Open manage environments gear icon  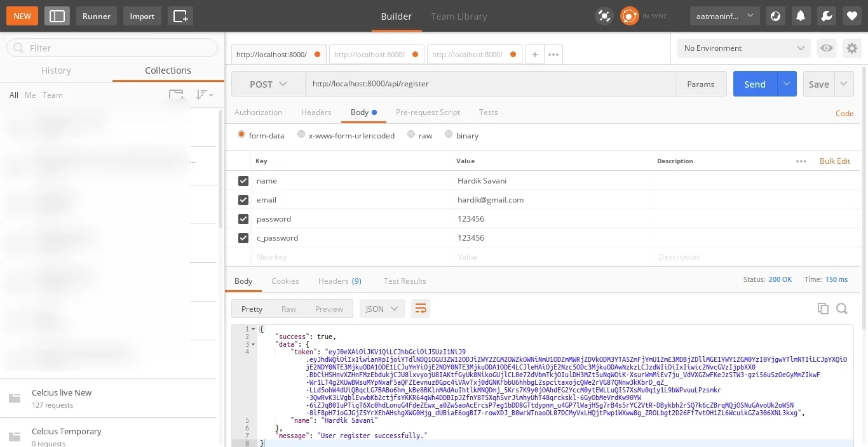851,48
